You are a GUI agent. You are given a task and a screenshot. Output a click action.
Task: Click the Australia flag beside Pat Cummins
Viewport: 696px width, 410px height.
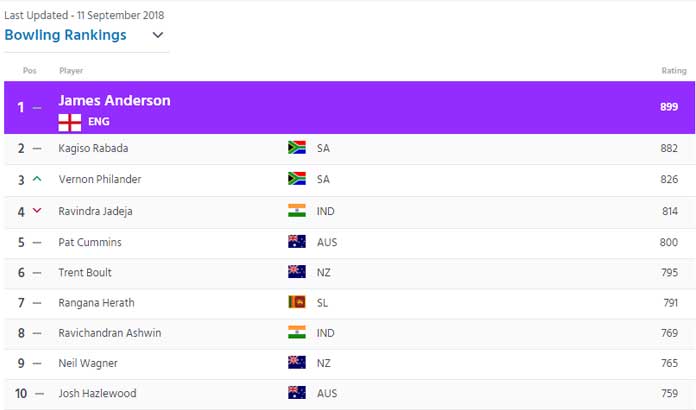[x=297, y=241]
